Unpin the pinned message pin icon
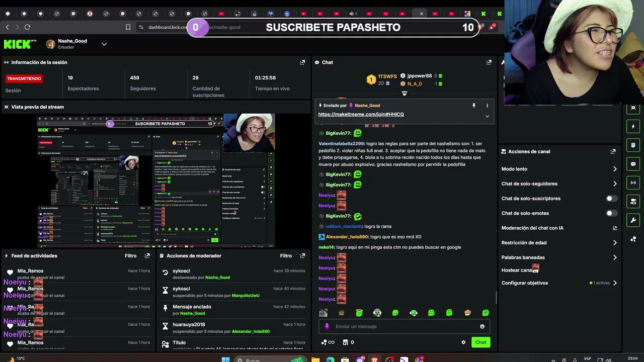Image resolution: width=644 pixels, height=362 pixels. pyautogui.click(x=473, y=106)
